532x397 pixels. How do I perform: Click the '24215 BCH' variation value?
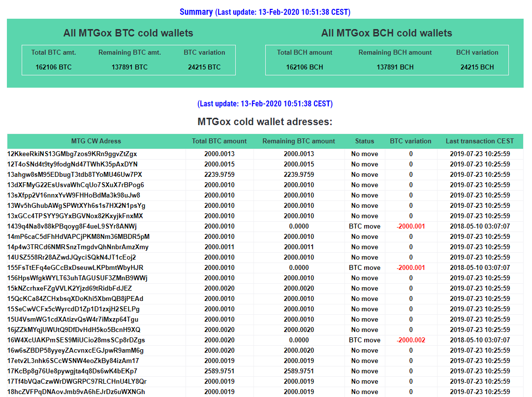click(477, 67)
